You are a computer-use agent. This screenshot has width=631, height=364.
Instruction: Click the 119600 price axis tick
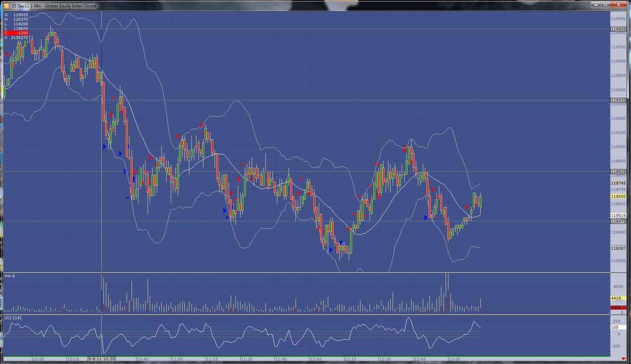[x=618, y=61]
